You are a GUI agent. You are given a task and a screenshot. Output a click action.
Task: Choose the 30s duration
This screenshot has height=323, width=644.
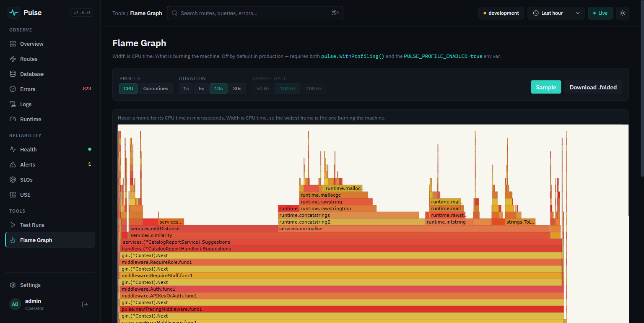(237, 89)
